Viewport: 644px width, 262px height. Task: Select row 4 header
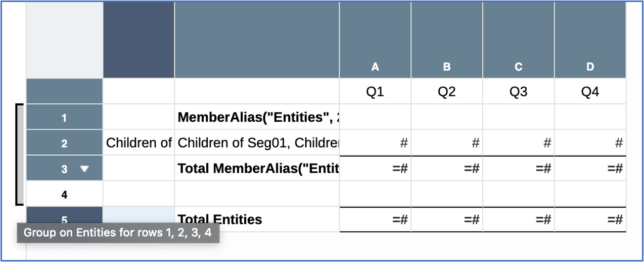64,194
